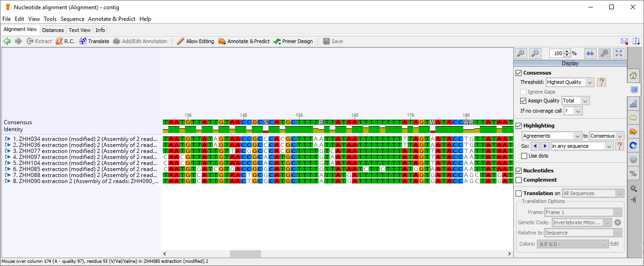This screenshot has width=644, height=266.
Task: Open the File menu
Action: coord(6,19)
